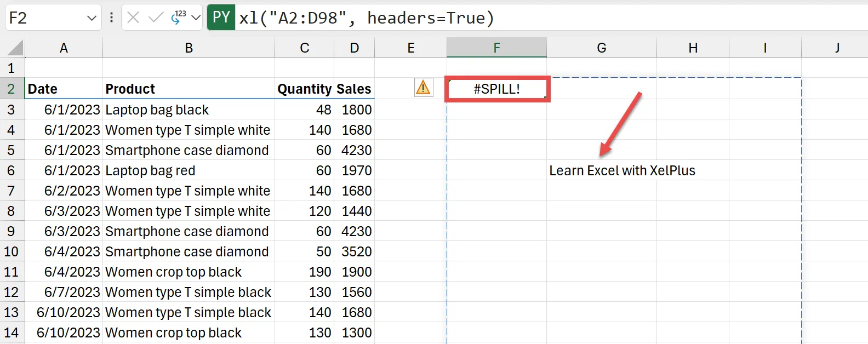
Task: Click the green PY Python badge
Action: [221, 18]
